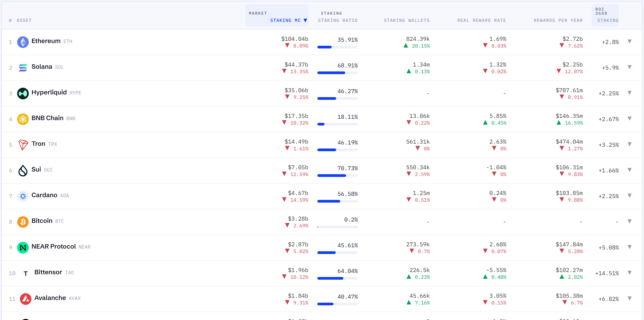This screenshot has height=320, width=644.
Task: Expand the Solana row details
Action: click(x=630, y=67)
